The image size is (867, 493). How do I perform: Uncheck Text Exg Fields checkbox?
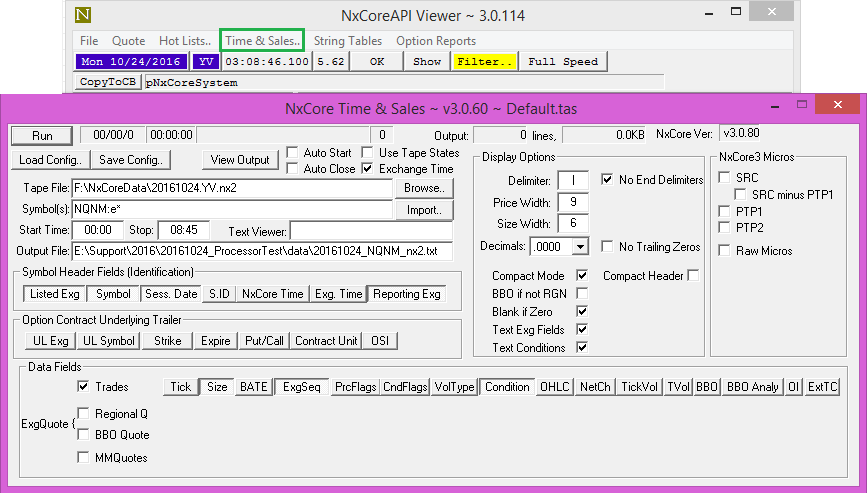tap(582, 329)
